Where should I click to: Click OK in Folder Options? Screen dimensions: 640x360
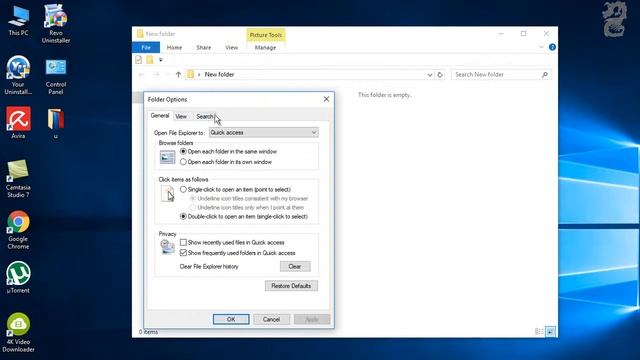(x=231, y=319)
